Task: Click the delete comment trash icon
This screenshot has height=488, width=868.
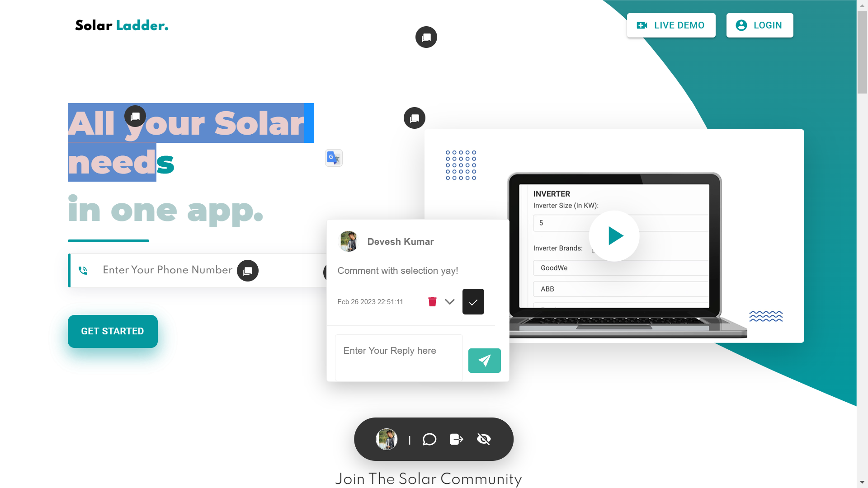Action: (432, 301)
